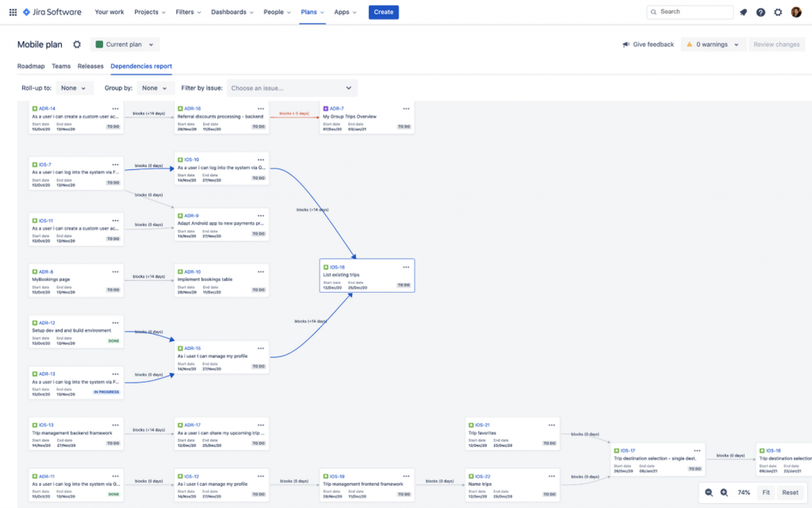Open the app switcher grid icon
Screen dimensions: 812x508
[12, 12]
